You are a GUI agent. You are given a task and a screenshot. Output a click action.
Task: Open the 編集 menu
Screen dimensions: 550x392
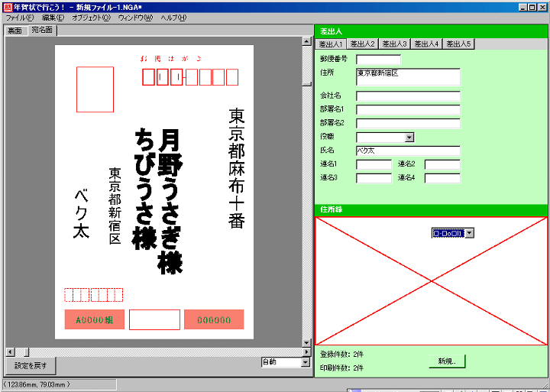[53, 18]
